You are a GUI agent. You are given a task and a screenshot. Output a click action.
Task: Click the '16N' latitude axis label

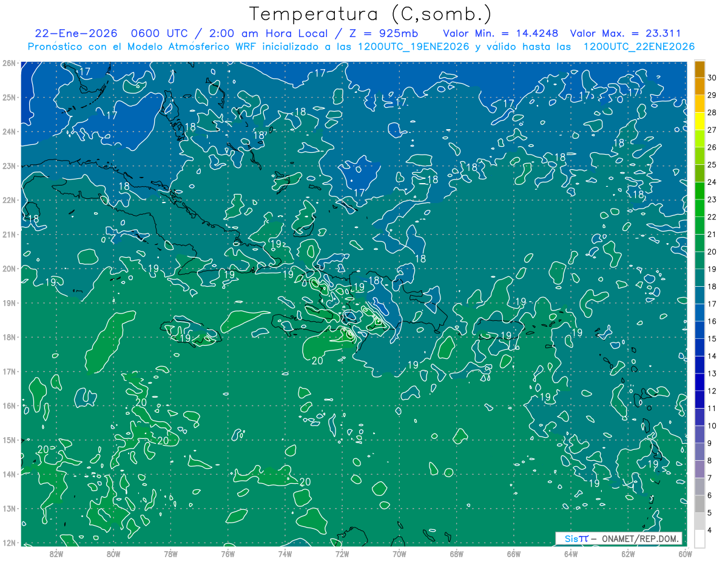(8, 406)
